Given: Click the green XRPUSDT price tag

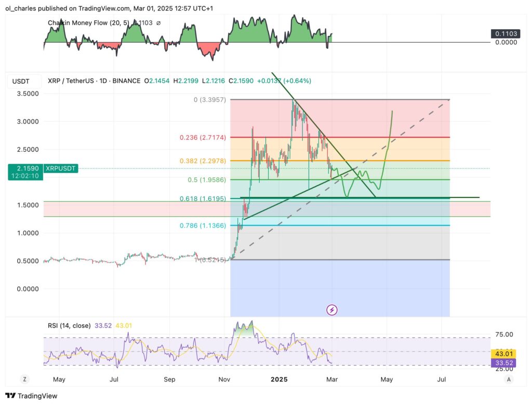Looking at the screenshot, I should point(60,168).
